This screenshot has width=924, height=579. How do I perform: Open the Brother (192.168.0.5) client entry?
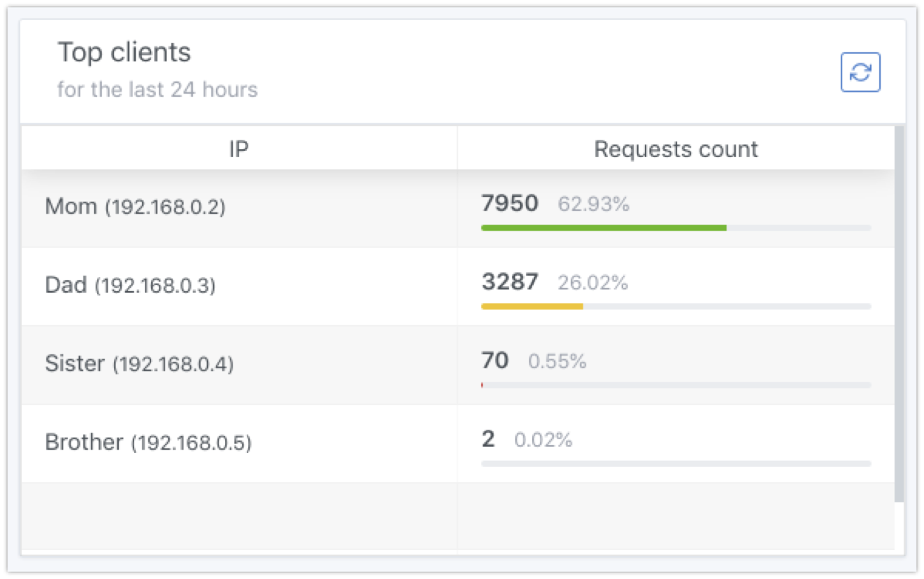148,442
